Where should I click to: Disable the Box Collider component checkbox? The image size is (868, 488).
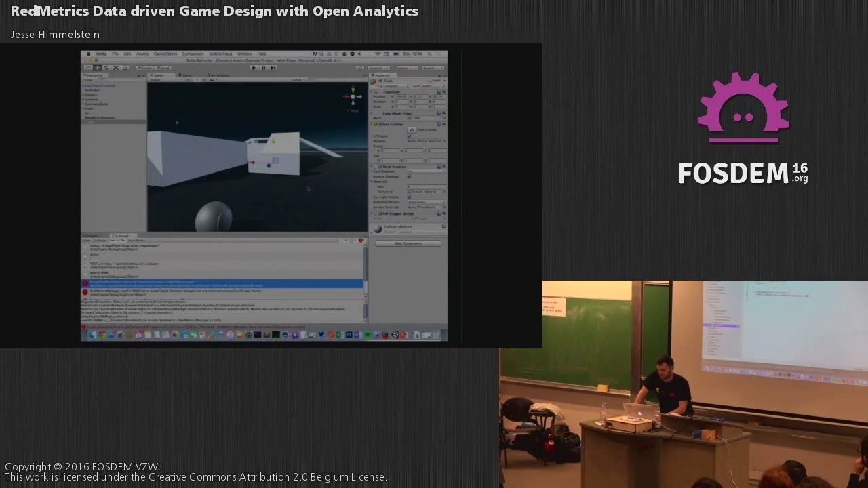point(381,124)
